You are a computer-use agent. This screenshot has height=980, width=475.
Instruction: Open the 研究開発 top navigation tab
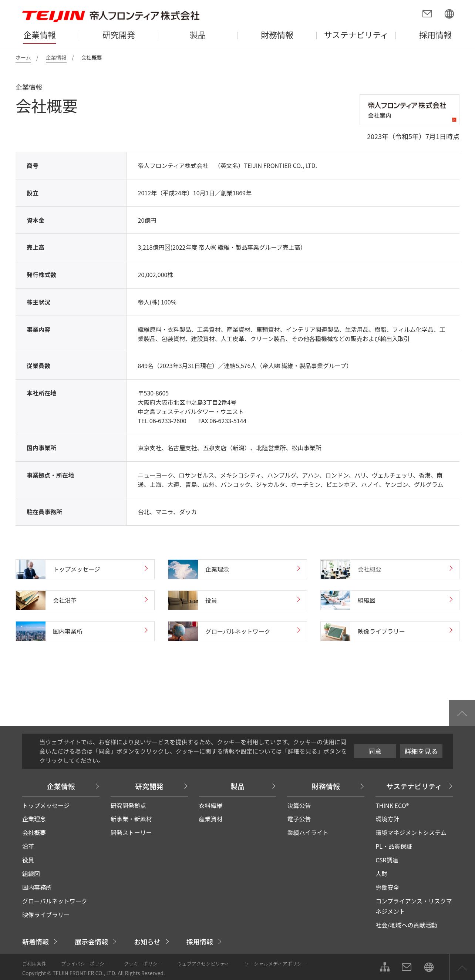[x=119, y=36]
